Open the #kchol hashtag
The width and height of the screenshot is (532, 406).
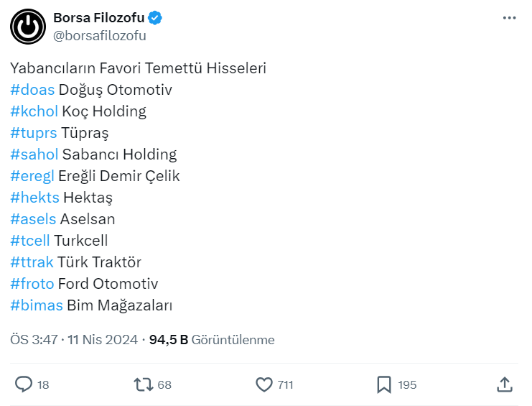(34, 111)
